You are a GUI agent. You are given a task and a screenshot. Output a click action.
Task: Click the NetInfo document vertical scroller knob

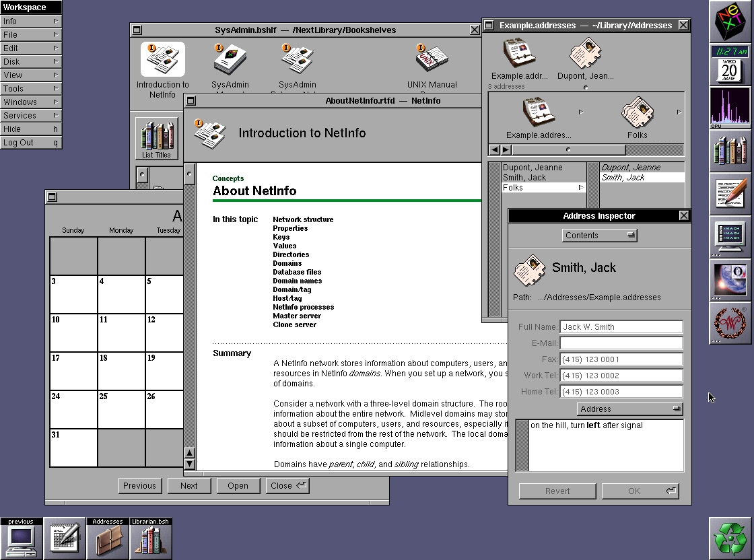[189, 174]
